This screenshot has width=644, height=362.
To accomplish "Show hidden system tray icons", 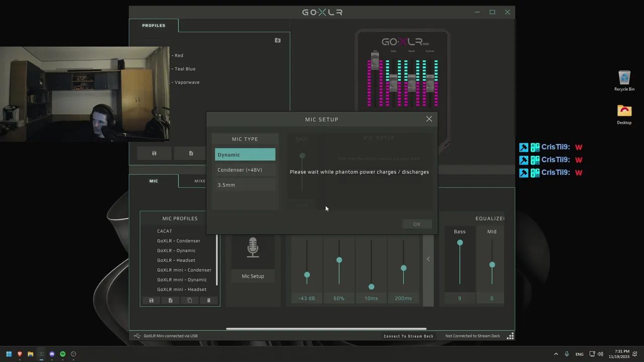I will [x=556, y=354].
